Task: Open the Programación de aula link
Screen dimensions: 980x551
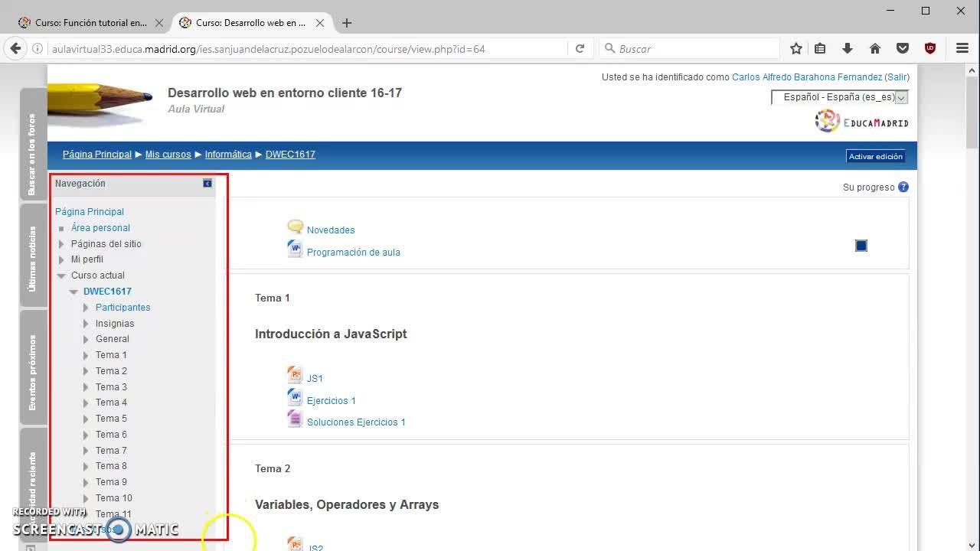Action: click(354, 253)
